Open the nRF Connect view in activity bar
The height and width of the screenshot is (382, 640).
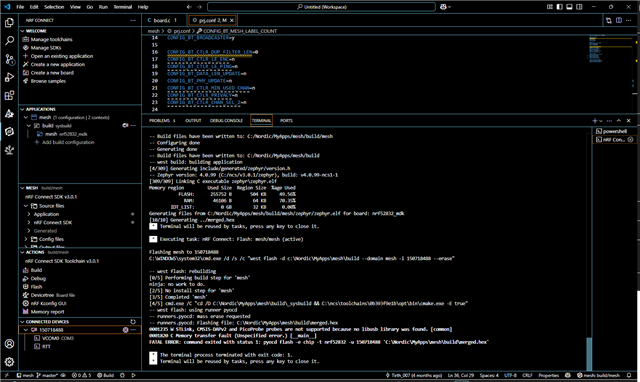pos(9,131)
